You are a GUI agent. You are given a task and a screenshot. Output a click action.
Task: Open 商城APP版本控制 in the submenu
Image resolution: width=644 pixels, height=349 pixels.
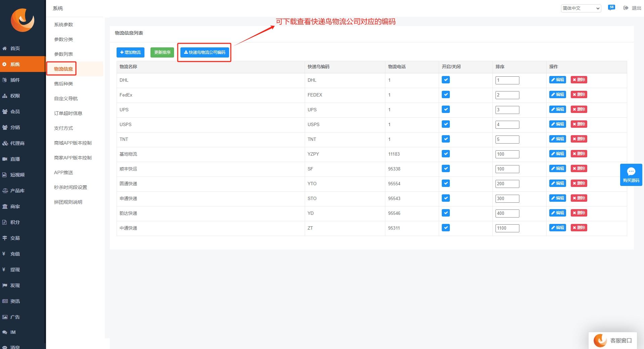pos(73,143)
